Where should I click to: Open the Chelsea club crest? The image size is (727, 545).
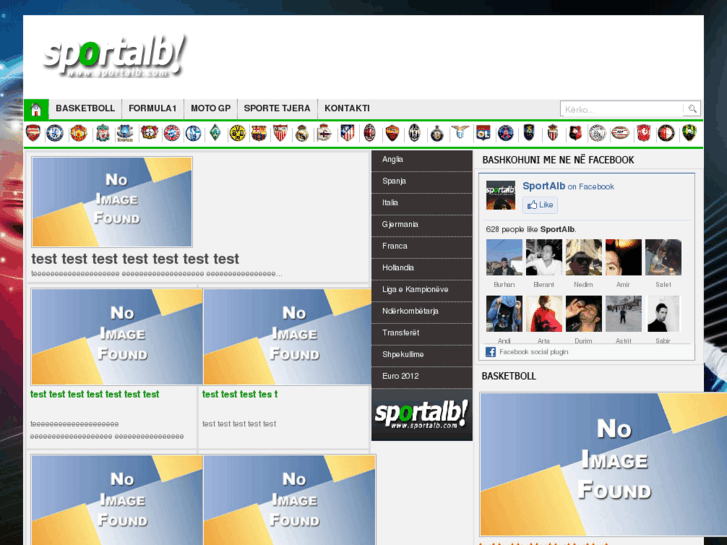55,133
